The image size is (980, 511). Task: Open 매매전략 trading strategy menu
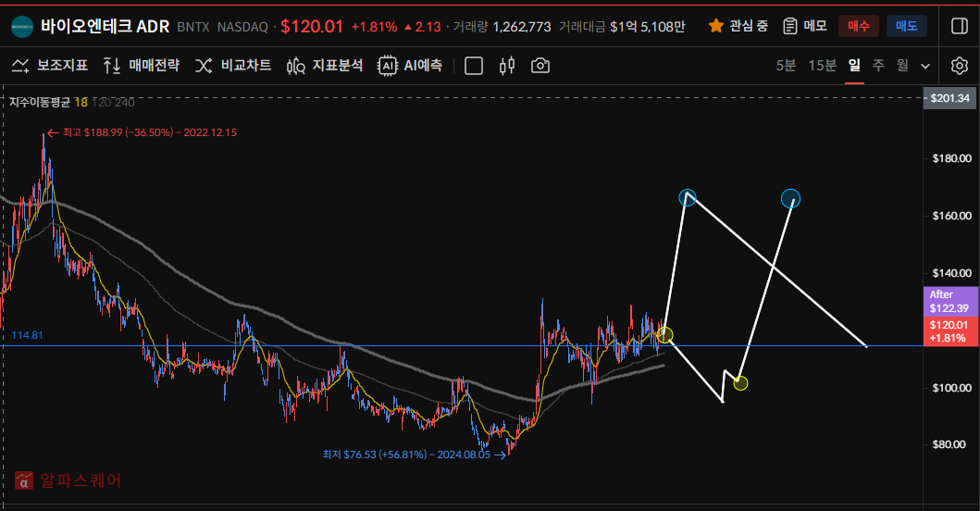(x=142, y=66)
